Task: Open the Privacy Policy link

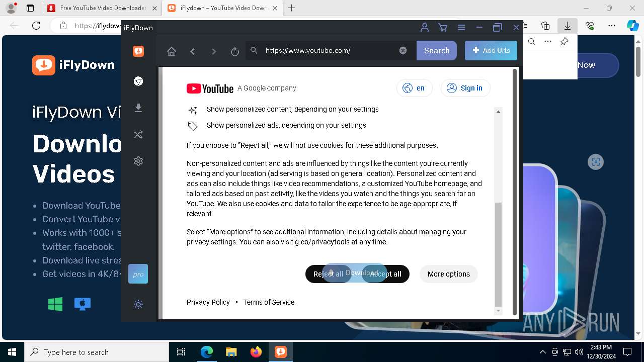Action: tap(208, 302)
